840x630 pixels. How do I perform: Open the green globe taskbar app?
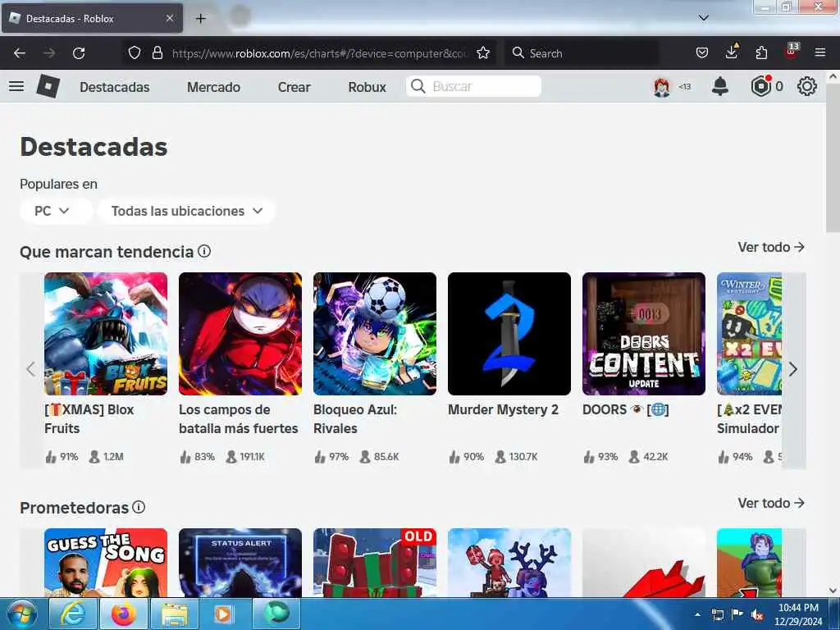[276, 614]
